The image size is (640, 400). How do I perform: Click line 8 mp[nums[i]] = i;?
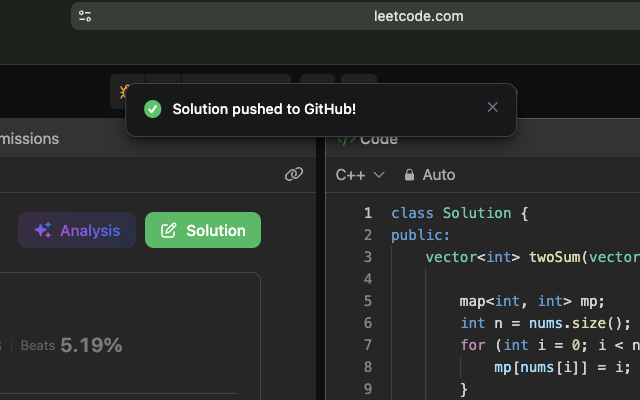pyautogui.click(x=562, y=367)
